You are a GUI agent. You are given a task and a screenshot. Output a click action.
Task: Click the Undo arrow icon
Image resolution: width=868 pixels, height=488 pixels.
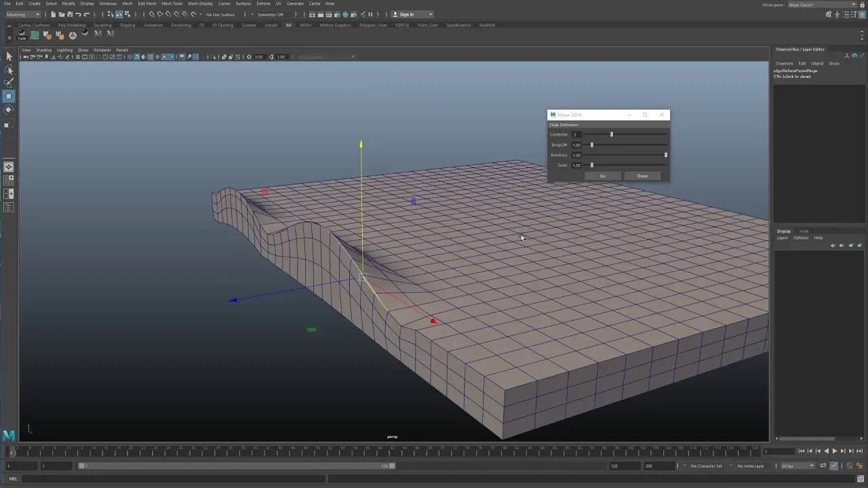tap(78, 14)
